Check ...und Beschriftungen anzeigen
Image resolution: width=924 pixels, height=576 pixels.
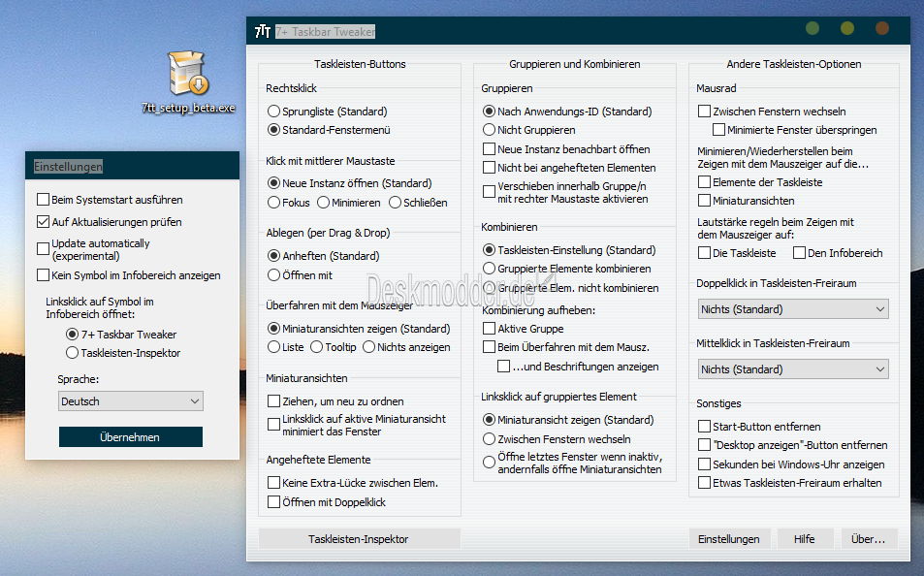[x=503, y=367]
